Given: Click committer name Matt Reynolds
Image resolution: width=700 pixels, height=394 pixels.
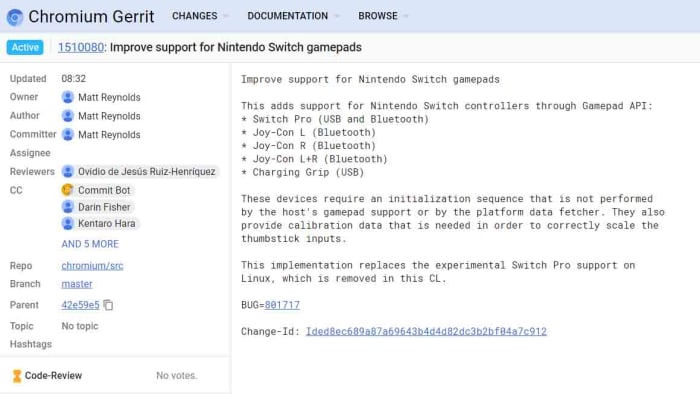Looking at the screenshot, I should (109, 135).
